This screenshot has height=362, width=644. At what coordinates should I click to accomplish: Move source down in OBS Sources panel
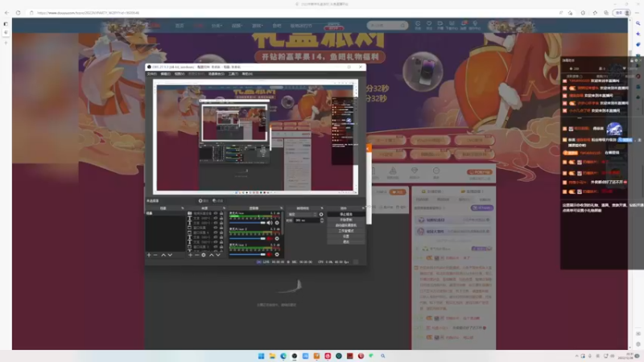pyautogui.click(x=217, y=255)
